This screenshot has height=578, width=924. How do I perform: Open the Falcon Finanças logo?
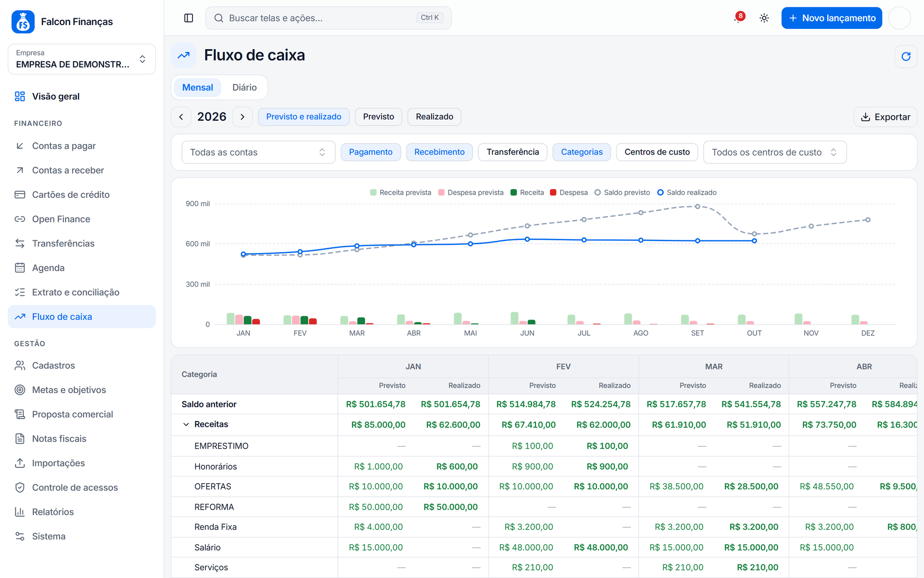[x=23, y=22]
